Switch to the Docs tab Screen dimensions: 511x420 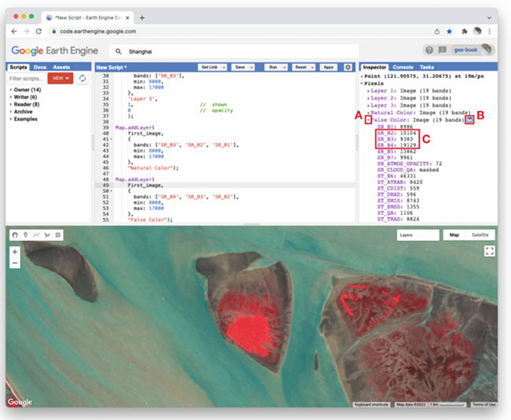pos(40,67)
